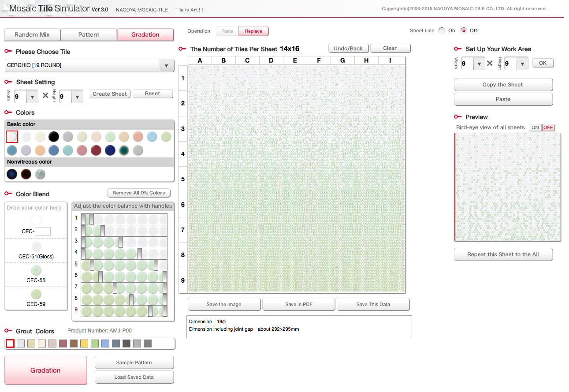This screenshot has width=569, height=392.
Task: Select the yellow grout color
Action: pos(84,343)
